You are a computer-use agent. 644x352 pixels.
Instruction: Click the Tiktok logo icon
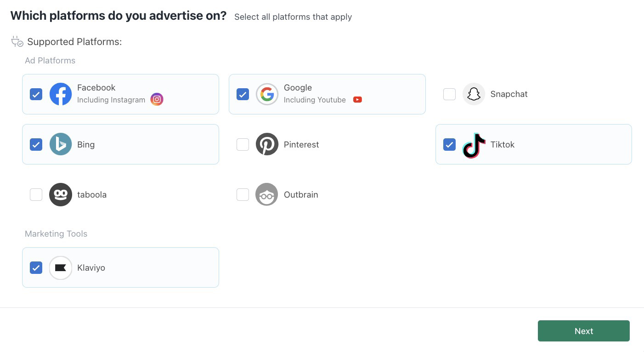[x=474, y=145]
